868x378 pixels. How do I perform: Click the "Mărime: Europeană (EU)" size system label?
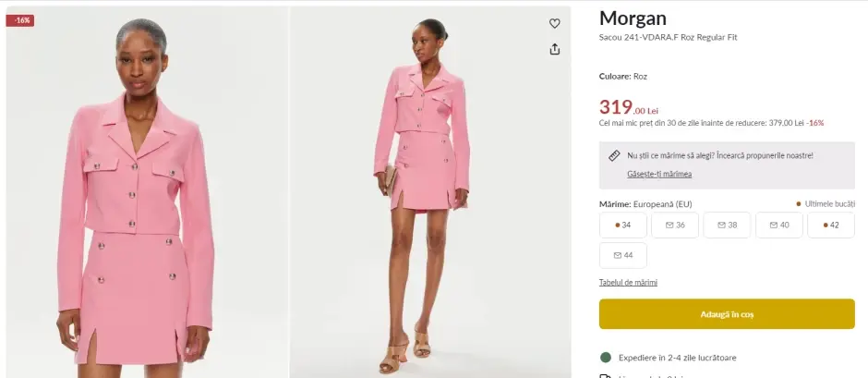click(645, 204)
